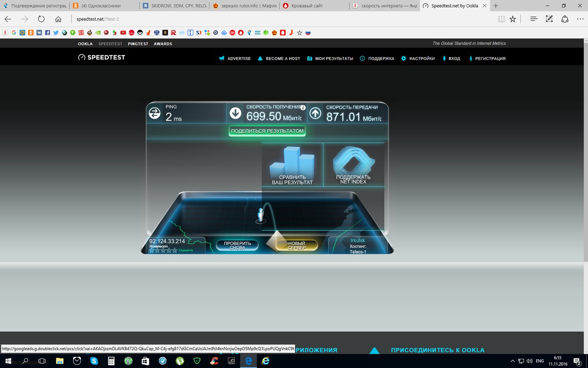
Task: Open the ENG language indicator
Action: (x=540, y=361)
